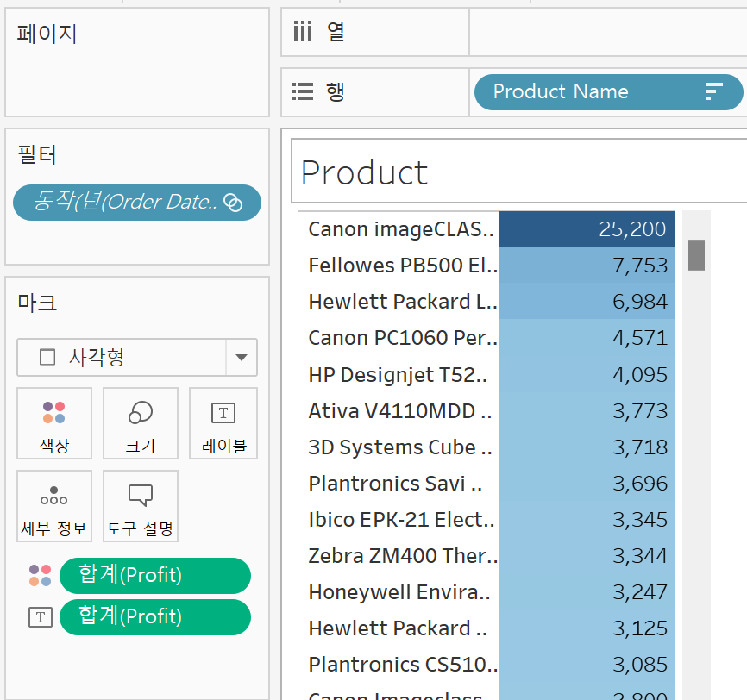This screenshot has width=747, height=700.
Task: Click sort icon on Product Name pill
Action: coord(713,91)
